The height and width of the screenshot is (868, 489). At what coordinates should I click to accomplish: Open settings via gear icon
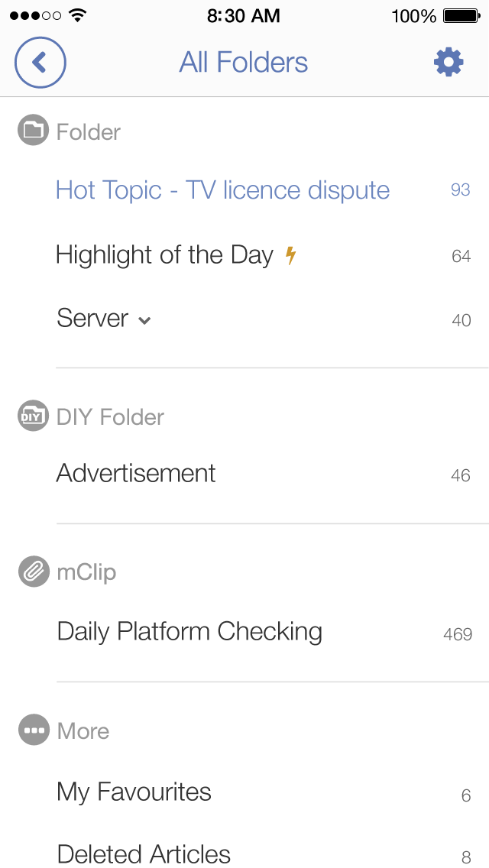449,62
